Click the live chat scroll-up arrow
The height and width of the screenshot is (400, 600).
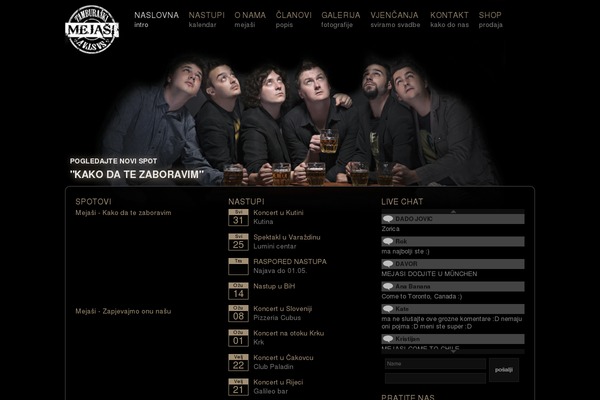point(453,211)
